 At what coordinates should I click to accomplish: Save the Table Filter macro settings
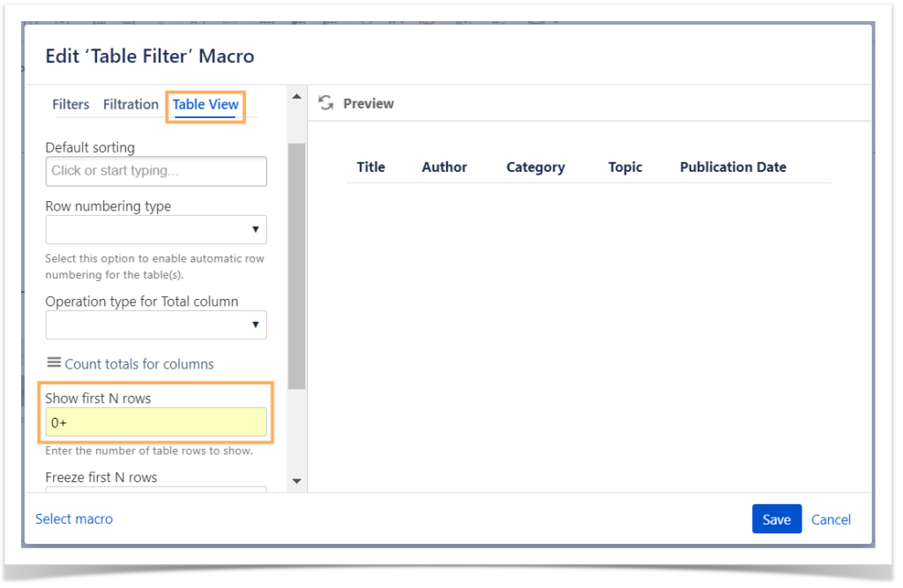point(776,518)
